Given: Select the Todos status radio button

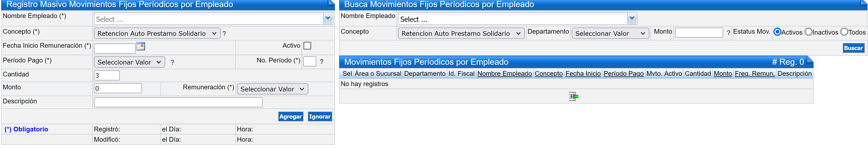Looking at the screenshot, I should (x=844, y=32).
